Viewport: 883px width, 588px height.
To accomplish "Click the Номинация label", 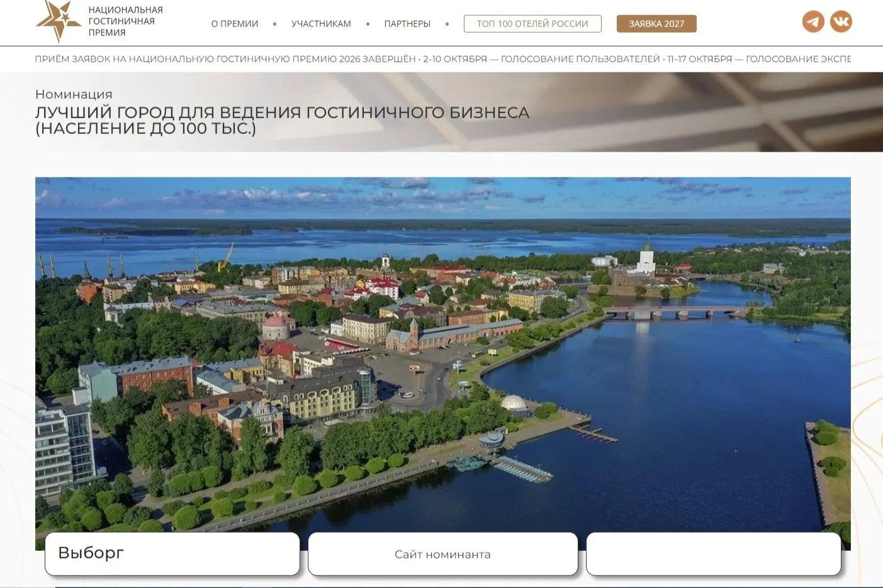I will point(74,94).
